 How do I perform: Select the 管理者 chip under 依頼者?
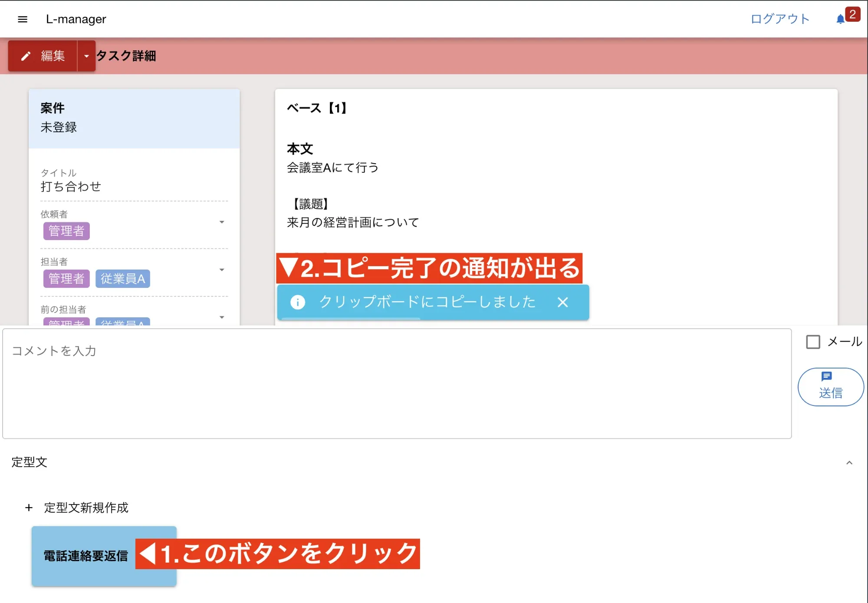[66, 231]
